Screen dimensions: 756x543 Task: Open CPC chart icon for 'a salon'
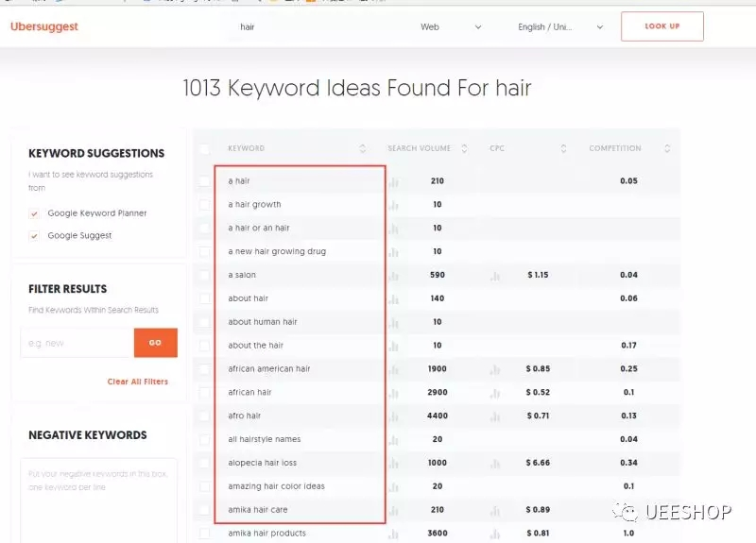tap(494, 276)
